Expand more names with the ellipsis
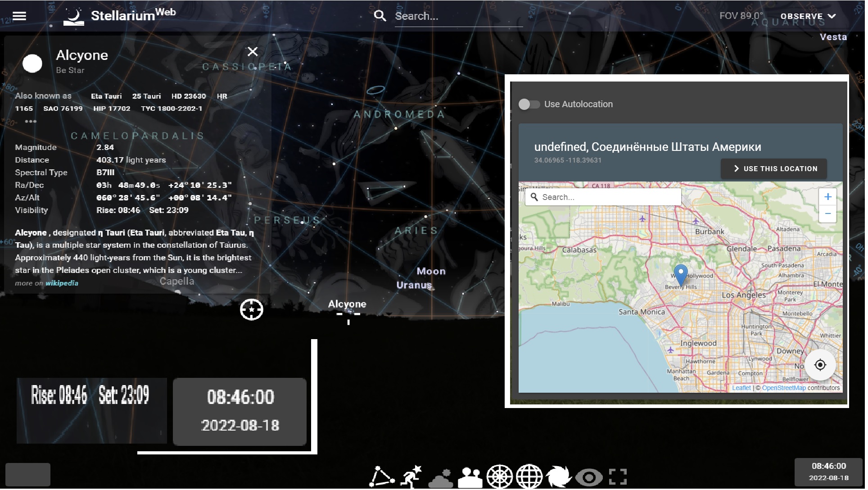This screenshot has width=868, height=490. tap(31, 121)
